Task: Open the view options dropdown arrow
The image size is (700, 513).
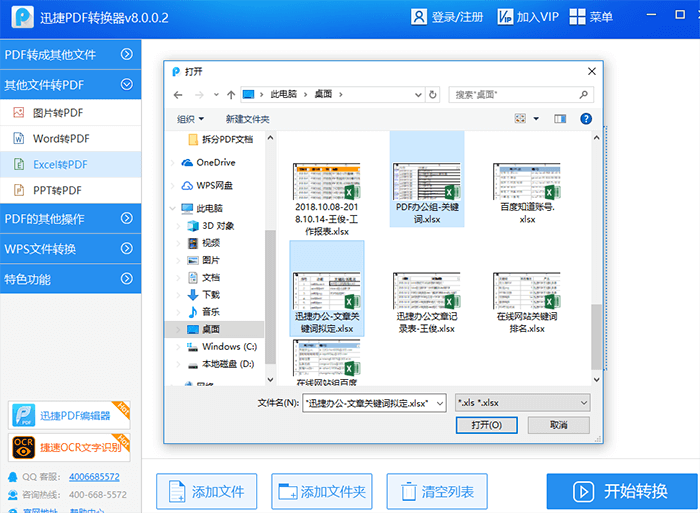Action: click(536, 118)
